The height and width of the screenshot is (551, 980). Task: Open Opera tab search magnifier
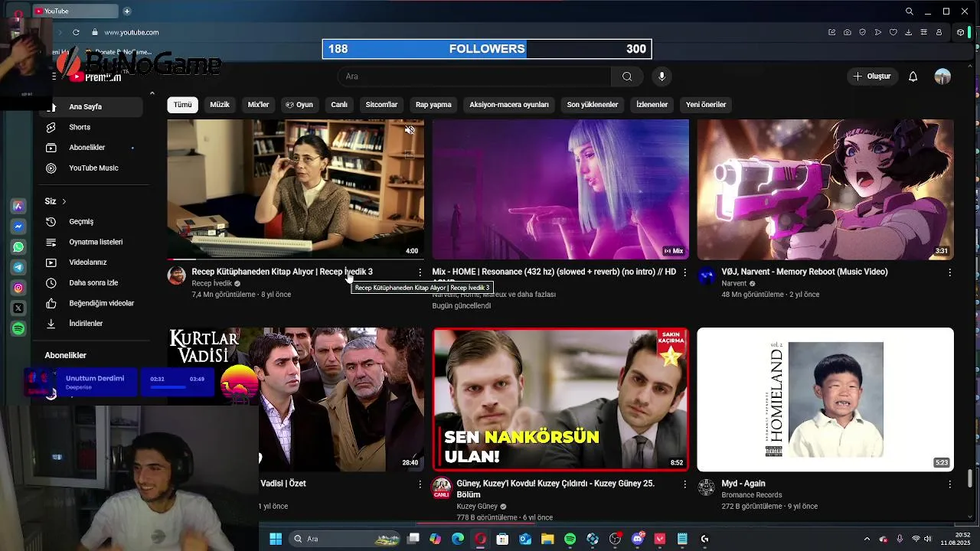(909, 11)
